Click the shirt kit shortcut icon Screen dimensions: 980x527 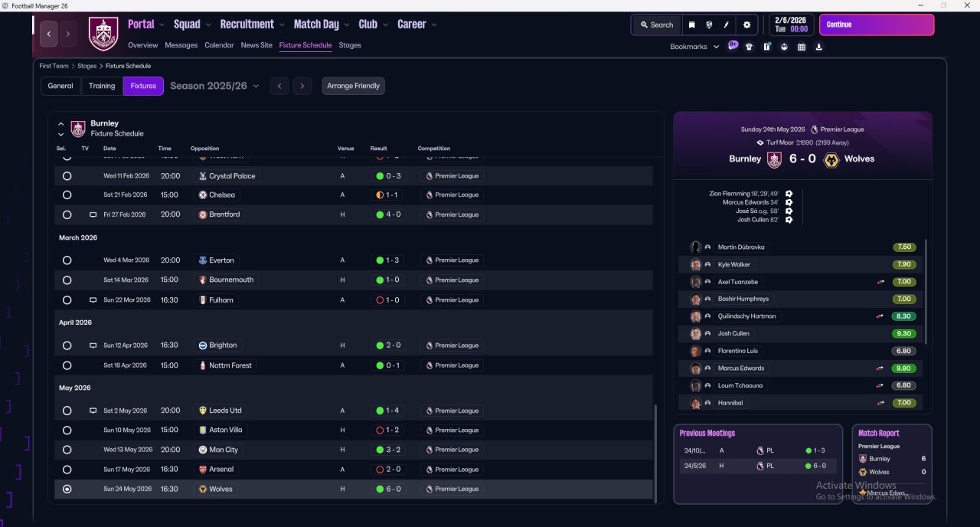[x=749, y=47]
